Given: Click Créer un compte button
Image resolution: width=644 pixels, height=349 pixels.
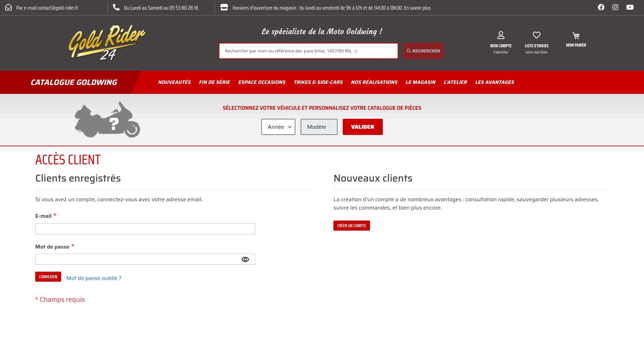Looking at the screenshot, I should pos(352,226).
